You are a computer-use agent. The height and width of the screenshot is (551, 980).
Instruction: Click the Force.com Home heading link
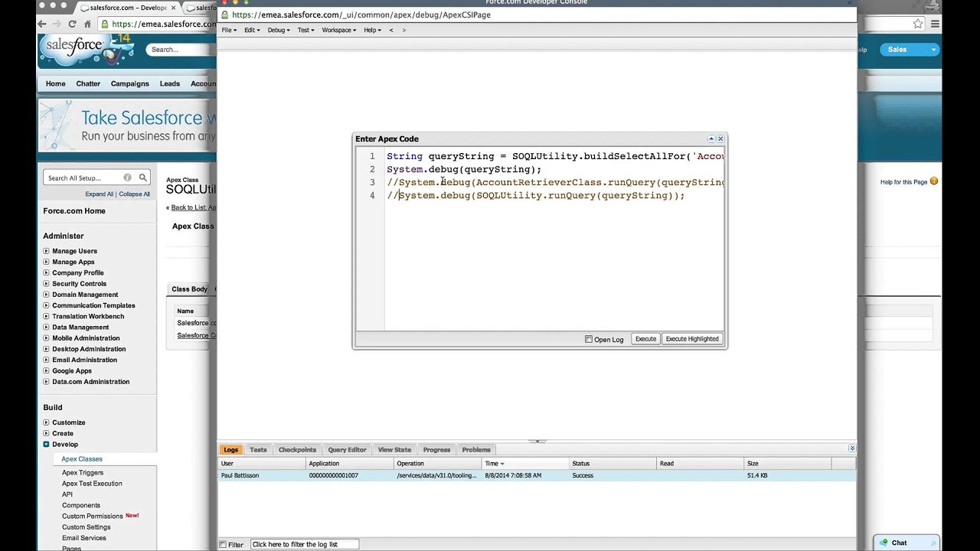74,211
